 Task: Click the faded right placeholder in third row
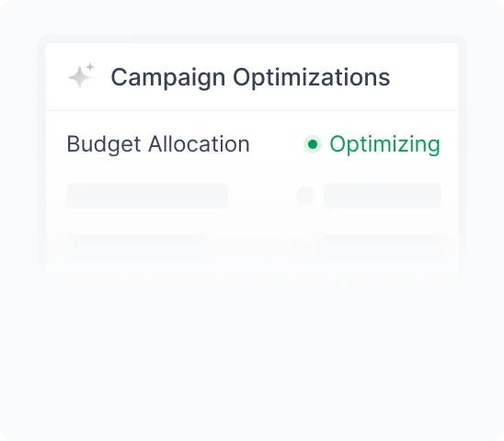tap(379, 246)
